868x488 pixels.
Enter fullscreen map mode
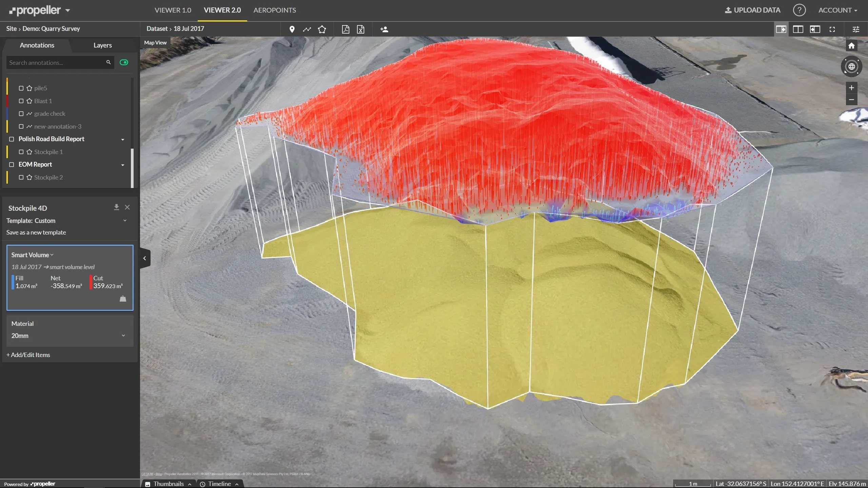[x=832, y=29]
